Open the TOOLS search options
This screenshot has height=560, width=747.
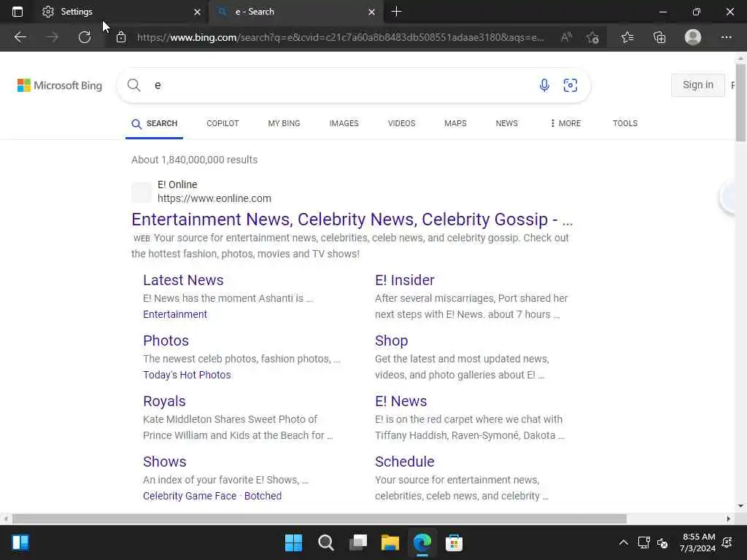[625, 123]
